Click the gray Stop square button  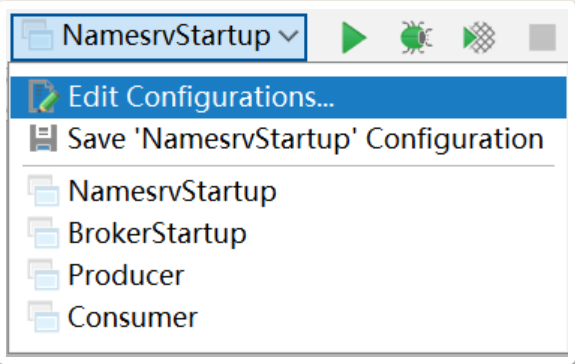(542, 37)
